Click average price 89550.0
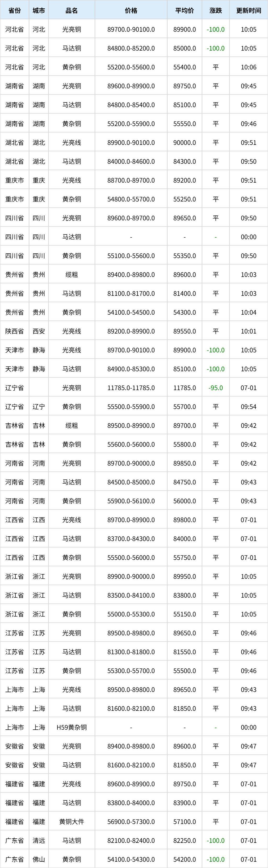The image size is (268, 868). 185,331
